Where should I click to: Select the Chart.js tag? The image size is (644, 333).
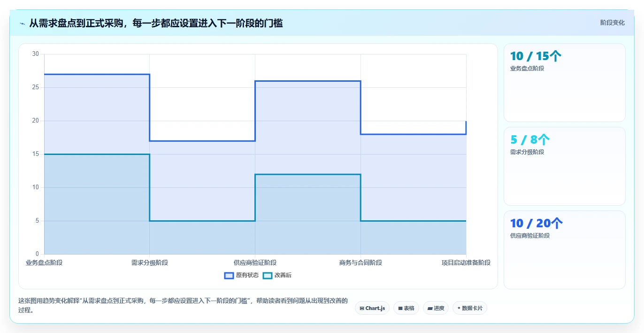pyautogui.click(x=372, y=308)
